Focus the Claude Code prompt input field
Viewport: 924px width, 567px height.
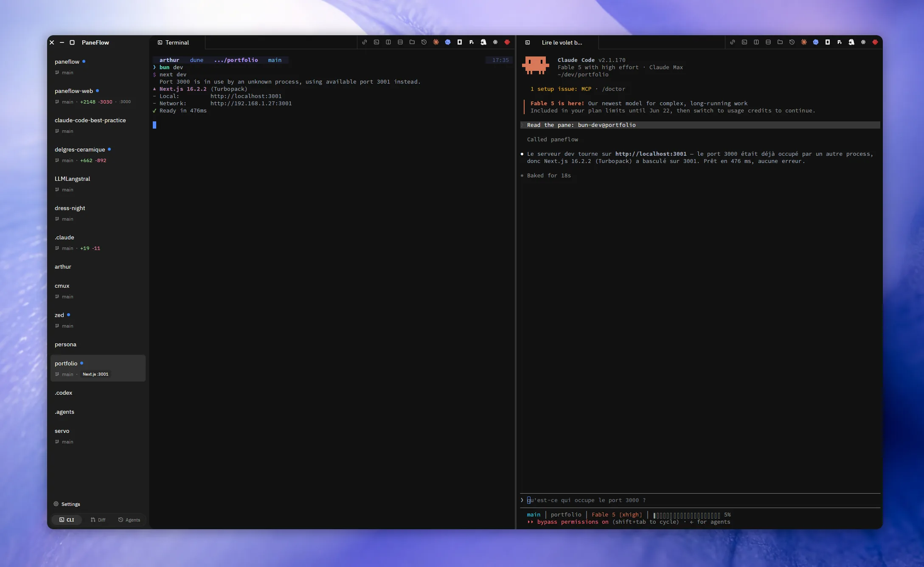700,500
